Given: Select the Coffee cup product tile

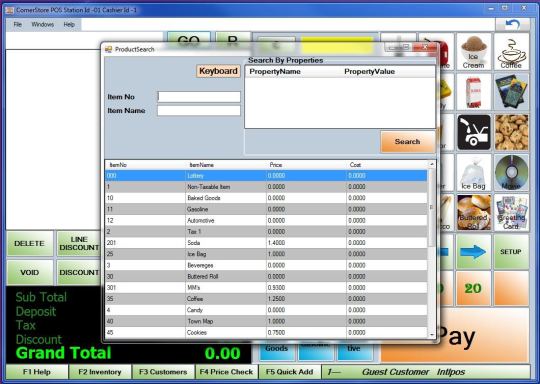Looking at the screenshot, I should coord(511,52).
